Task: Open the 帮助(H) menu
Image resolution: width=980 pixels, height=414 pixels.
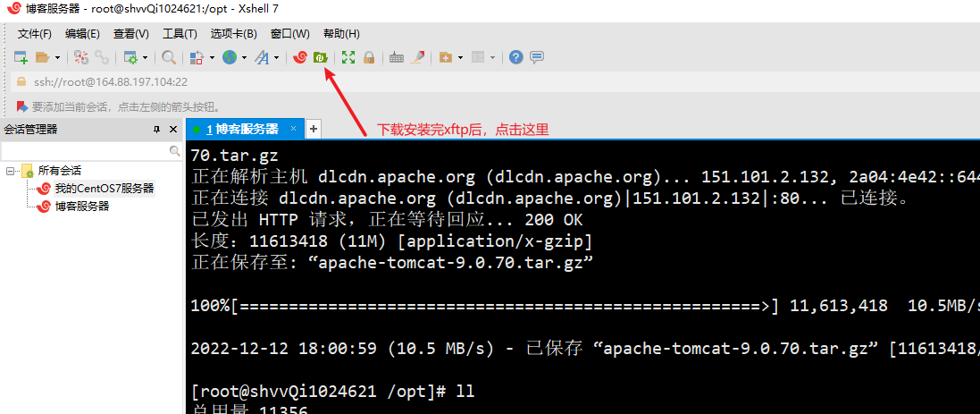Action: tap(341, 34)
